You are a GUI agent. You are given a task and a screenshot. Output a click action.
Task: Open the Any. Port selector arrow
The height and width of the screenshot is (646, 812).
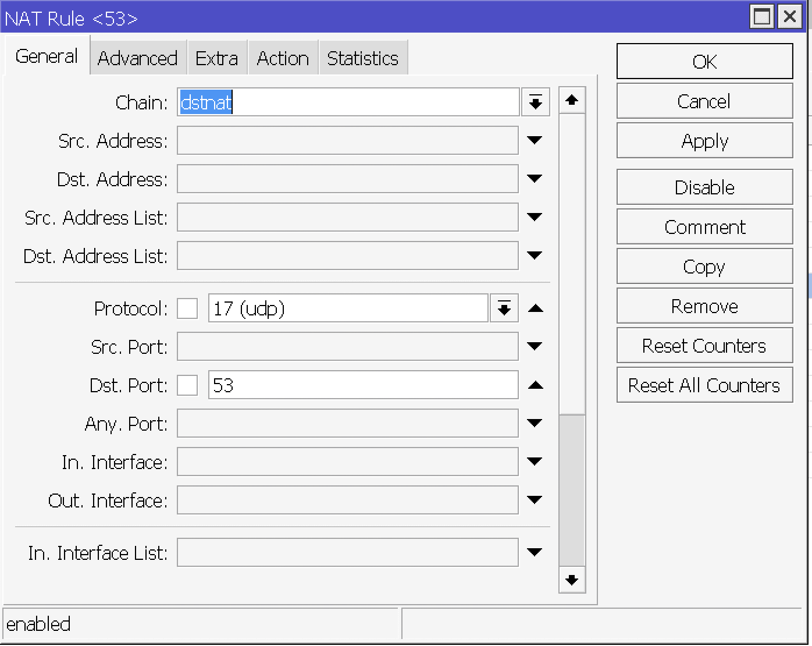[x=535, y=423]
